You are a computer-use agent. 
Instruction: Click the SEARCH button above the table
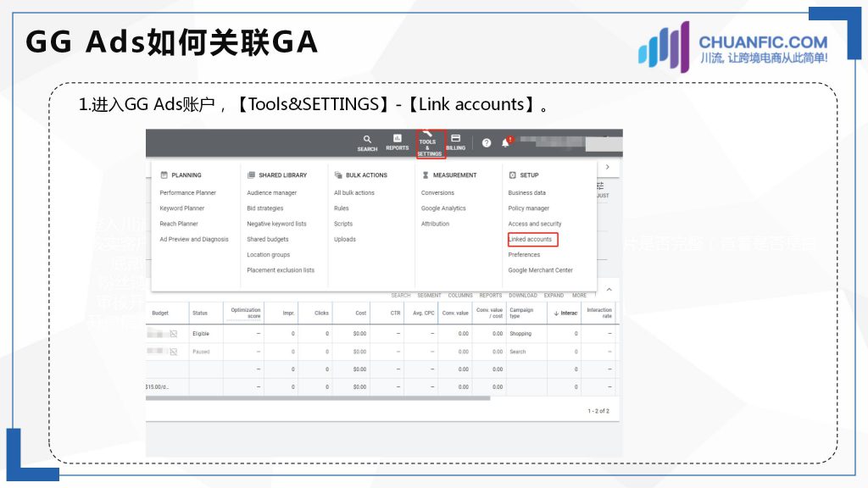coord(401,296)
